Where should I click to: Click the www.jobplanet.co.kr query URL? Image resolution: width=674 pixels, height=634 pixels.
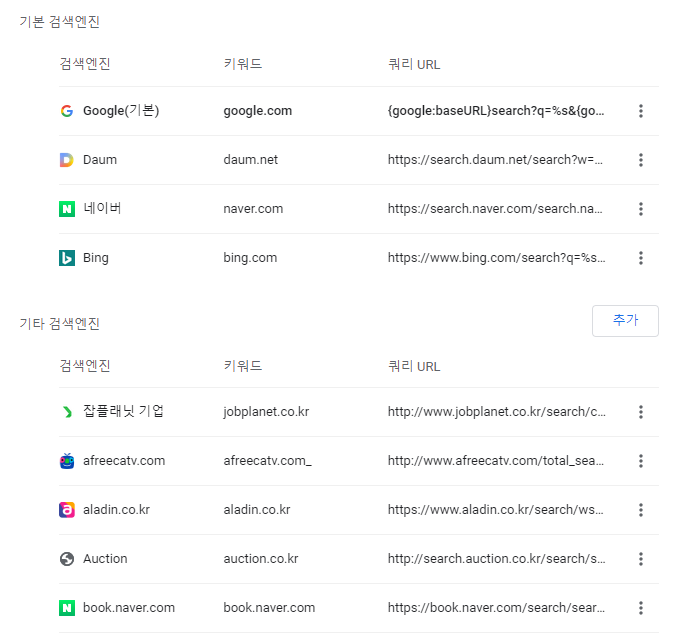pos(496,412)
